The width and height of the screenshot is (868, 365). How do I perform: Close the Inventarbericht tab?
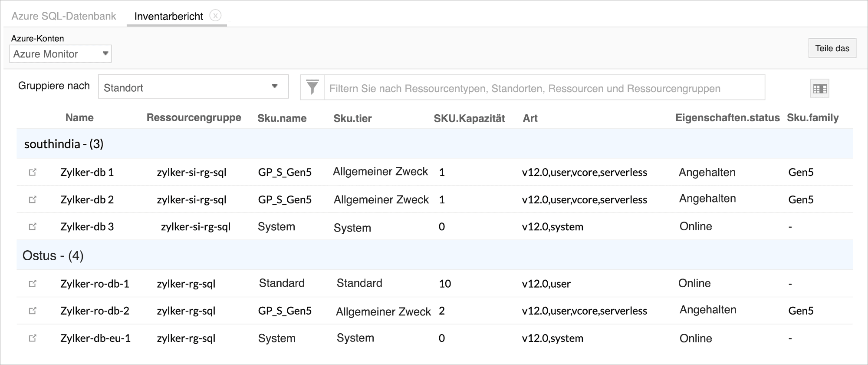215,16
